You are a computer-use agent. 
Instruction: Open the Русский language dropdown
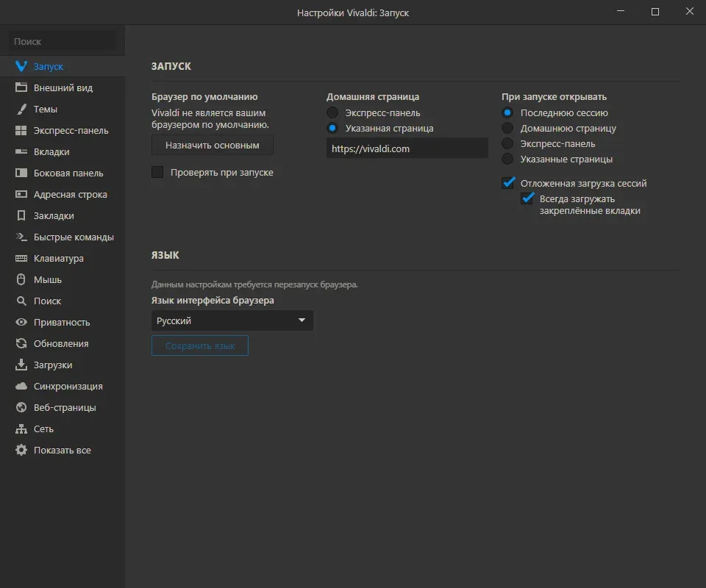[232, 320]
